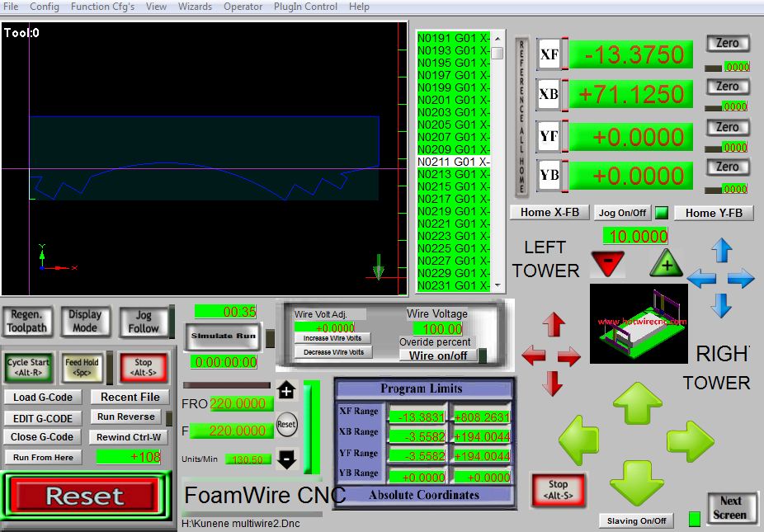Open the PlugIn Control menu
764x532 pixels.
coord(305,7)
